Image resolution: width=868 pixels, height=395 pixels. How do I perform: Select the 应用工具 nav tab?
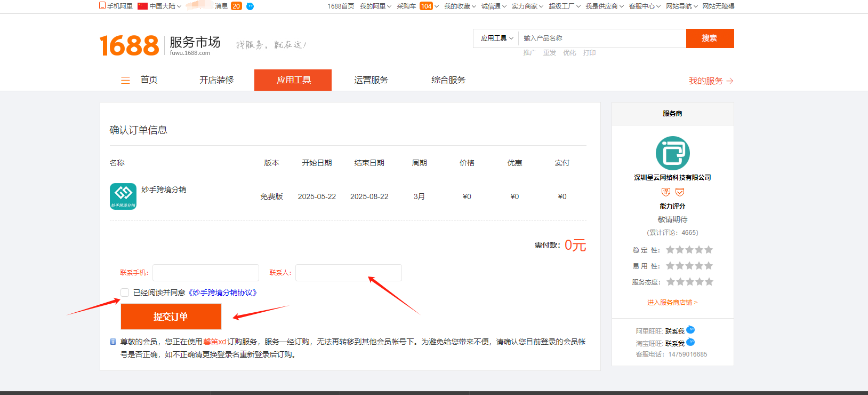point(293,80)
